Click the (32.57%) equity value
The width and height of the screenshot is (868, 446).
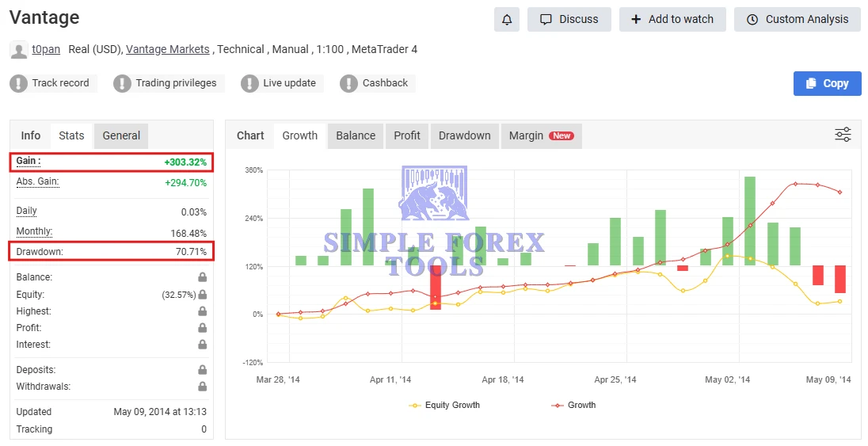179,295
